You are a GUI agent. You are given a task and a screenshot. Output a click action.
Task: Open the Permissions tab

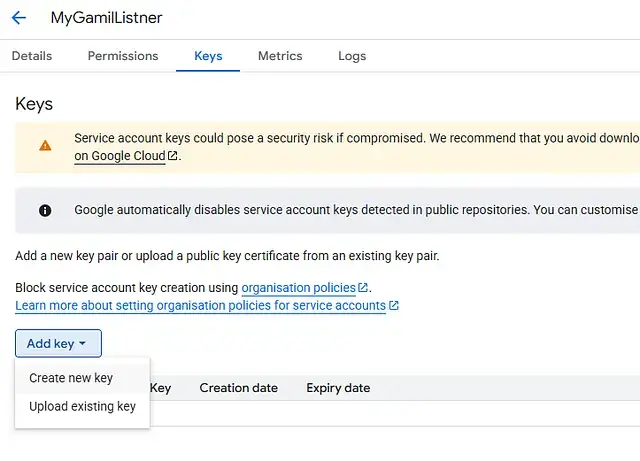click(x=123, y=56)
